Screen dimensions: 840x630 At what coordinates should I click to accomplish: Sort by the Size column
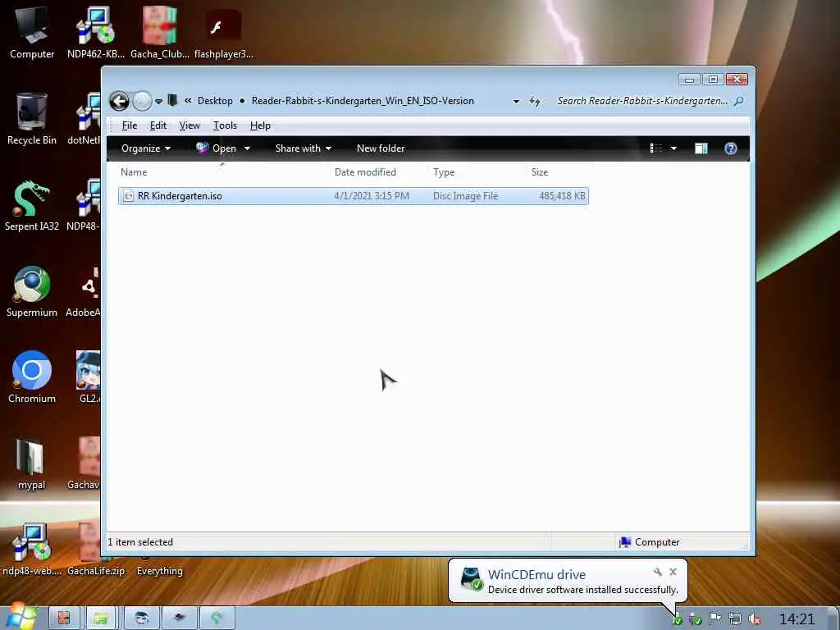click(x=540, y=172)
